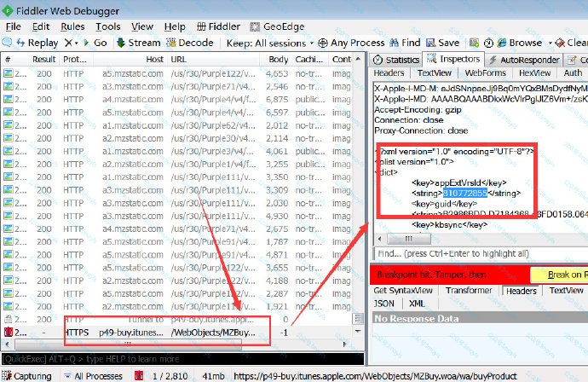Image resolution: width=588 pixels, height=382 pixels.
Task: Switch to the AutoResponder tab
Action: (x=524, y=60)
